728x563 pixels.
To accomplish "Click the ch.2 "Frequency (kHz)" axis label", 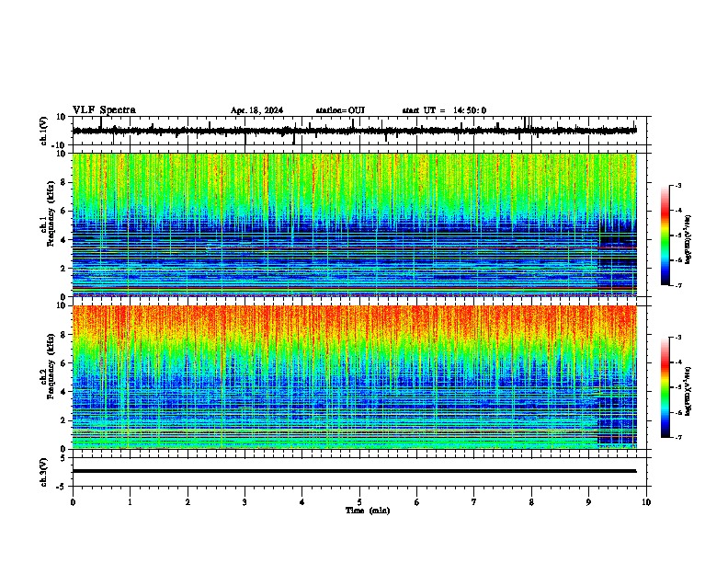I will click(x=51, y=366).
